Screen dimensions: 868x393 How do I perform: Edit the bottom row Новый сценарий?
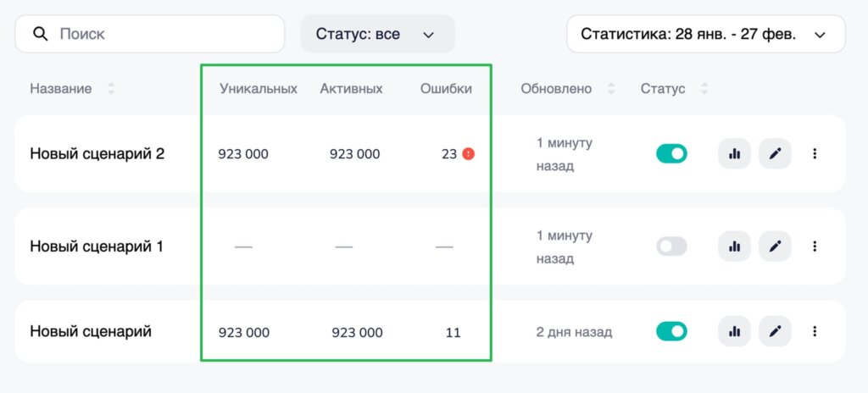(775, 331)
